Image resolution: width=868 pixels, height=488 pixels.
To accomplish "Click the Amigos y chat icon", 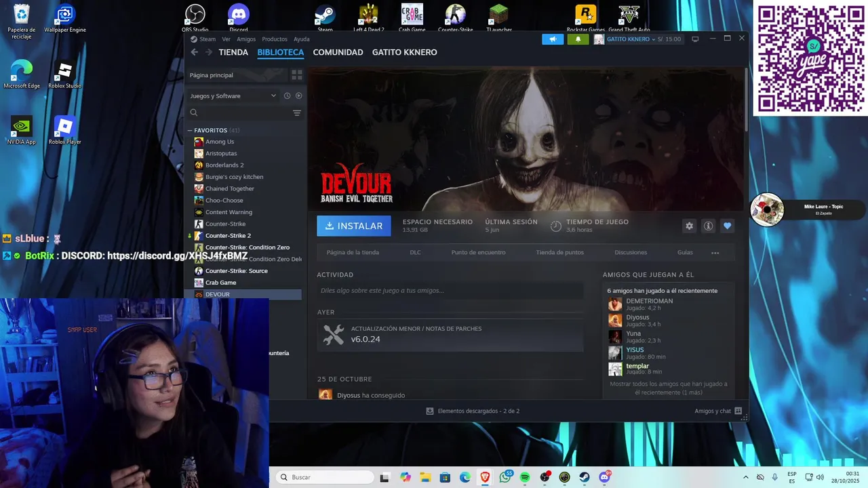I will (738, 411).
